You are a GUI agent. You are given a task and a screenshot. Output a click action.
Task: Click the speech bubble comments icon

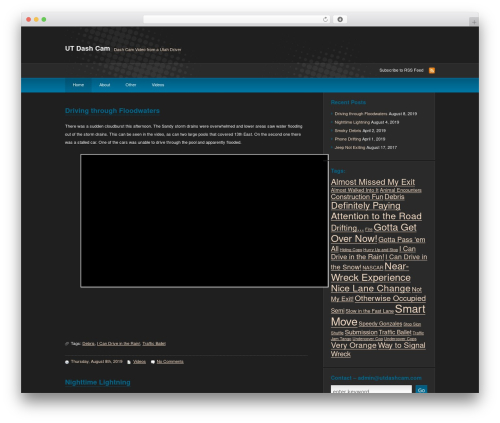[153, 362]
